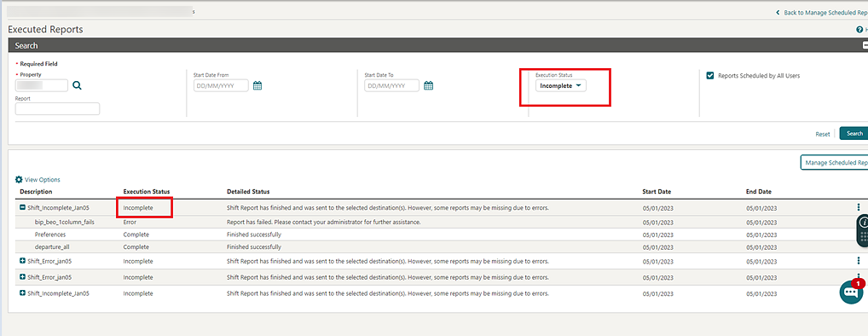Focus the Start Date From field
868x336 pixels.
pyautogui.click(x=221, y=86)
